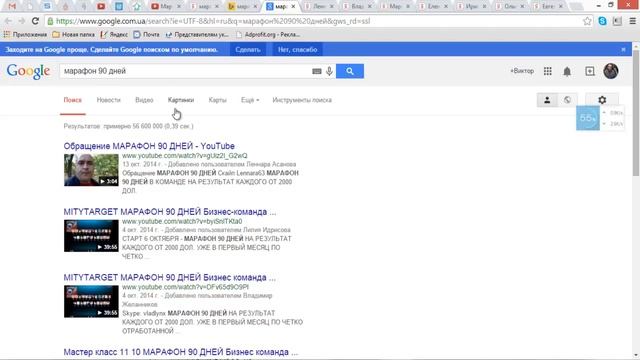The image size is (640, 360).
Task: Dismiss the blue default-search banner with X
Action: pos(623,49)
